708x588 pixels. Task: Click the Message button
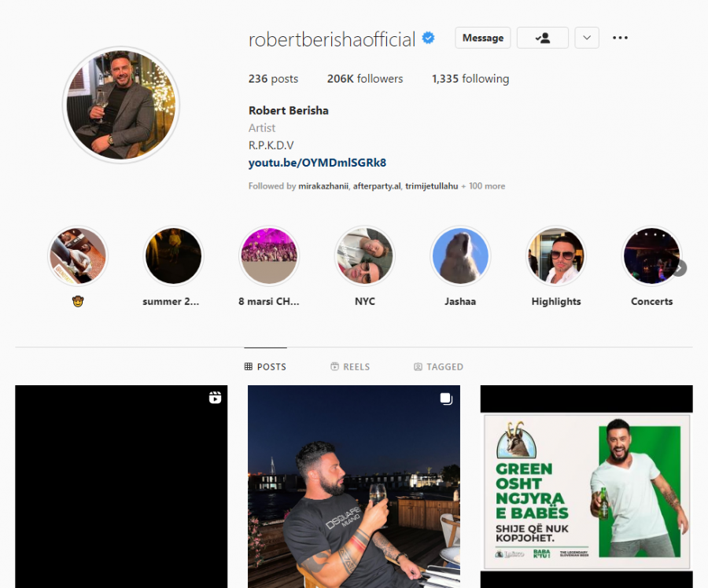tap(483, 38)
